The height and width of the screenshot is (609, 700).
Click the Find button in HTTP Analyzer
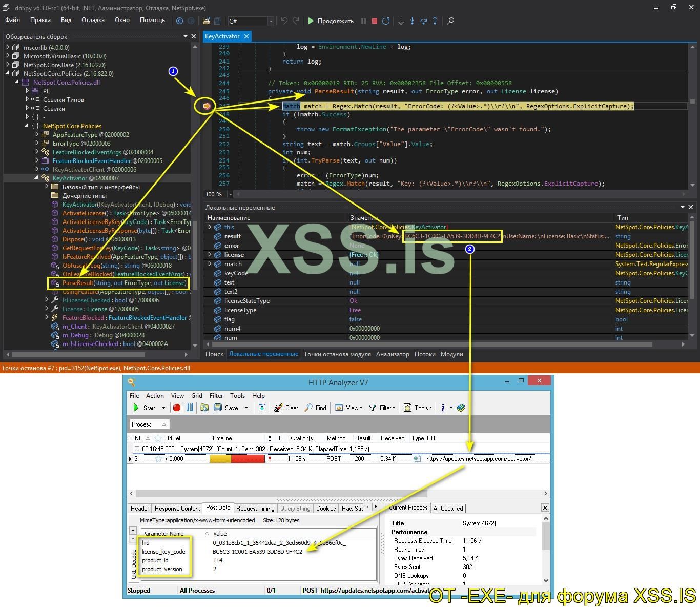click(x=315, y=408)
